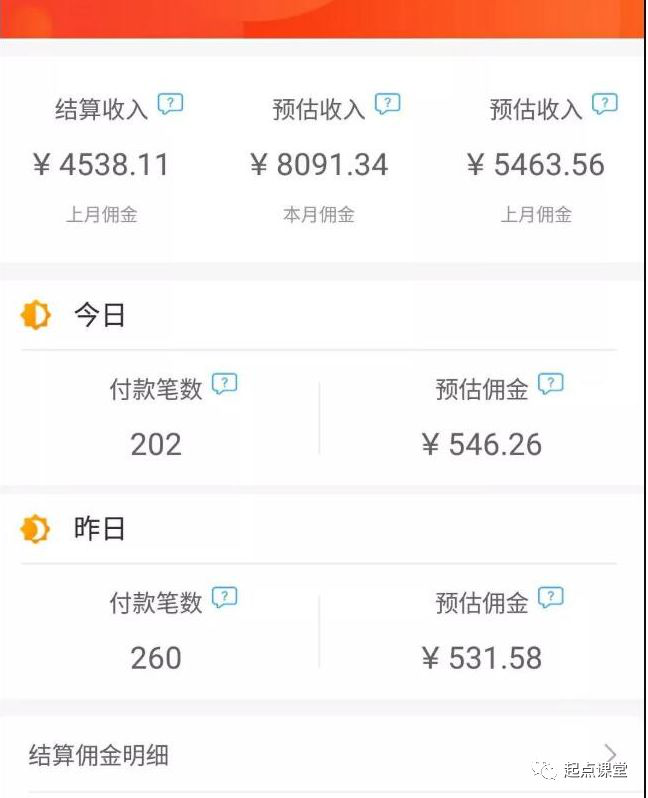This screenshot has height=798, width=648.
Task: Tap help icon beside 本月佣金 预估收入
Action: [387, 104]
